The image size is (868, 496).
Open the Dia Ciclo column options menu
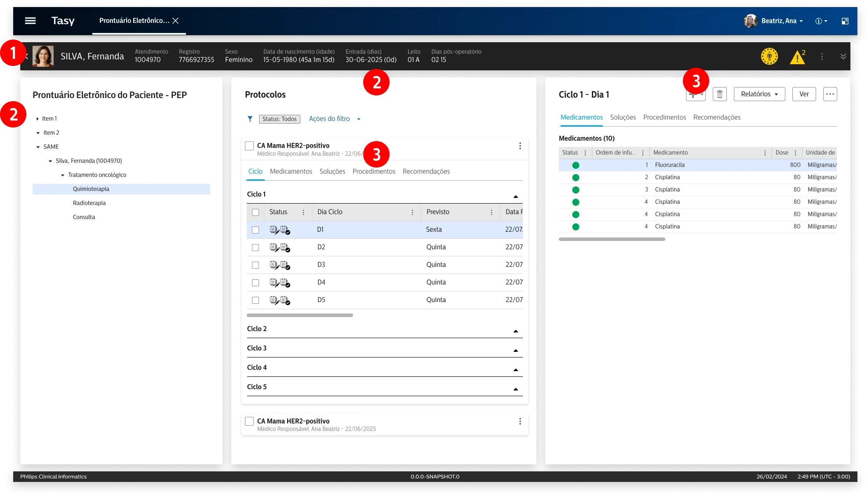tap(412, 212)
